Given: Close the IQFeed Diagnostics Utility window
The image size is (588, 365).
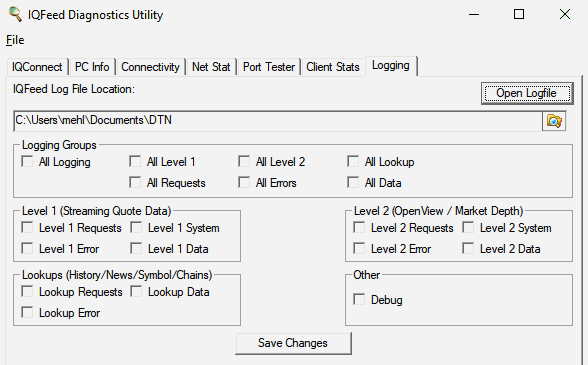Looking at the screenshot, I should click(565, 15).
